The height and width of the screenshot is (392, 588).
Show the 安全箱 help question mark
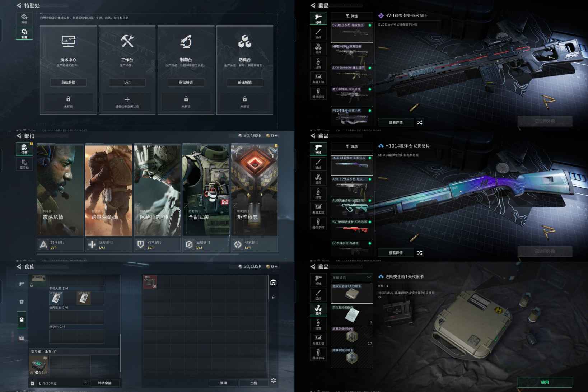pos(55,351)
